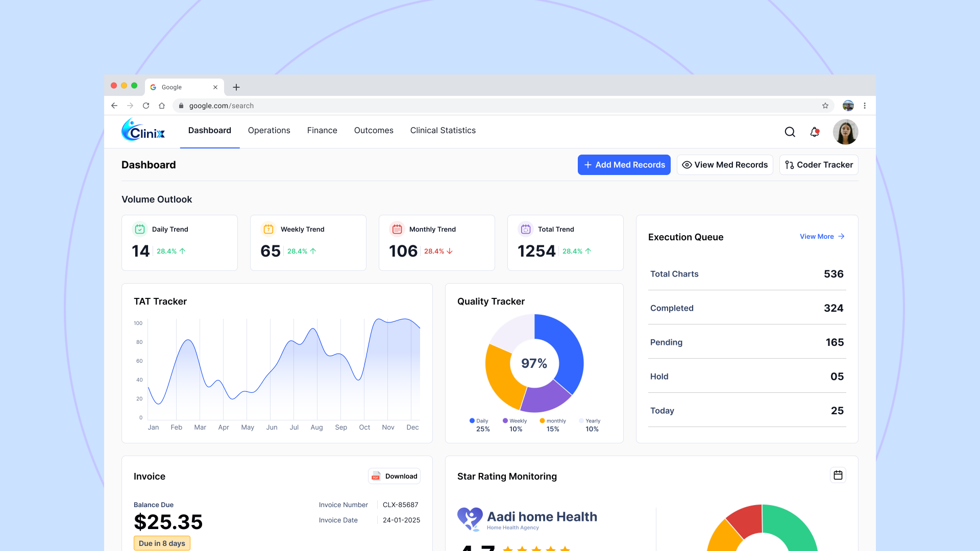Click the browser home icon
980x551 pixels.
pyautogui.click(x=162, y=106)
